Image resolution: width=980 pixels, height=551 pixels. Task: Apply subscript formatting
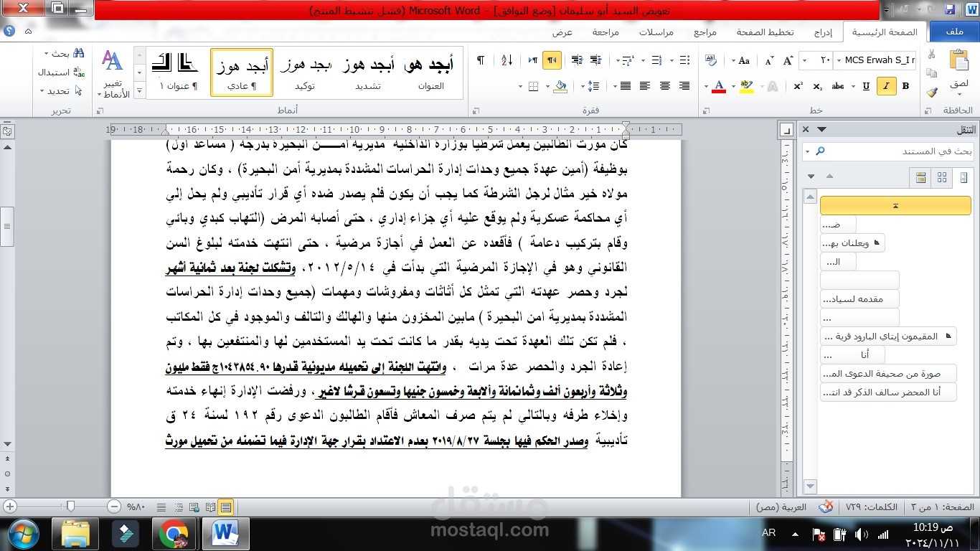pos(818,86)
